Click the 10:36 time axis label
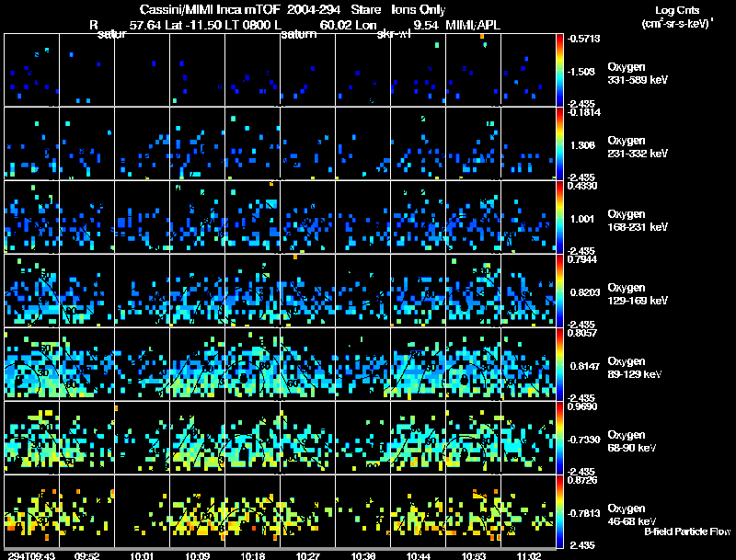Viewport: 736px width, 560px height. [x=363, y=555]
